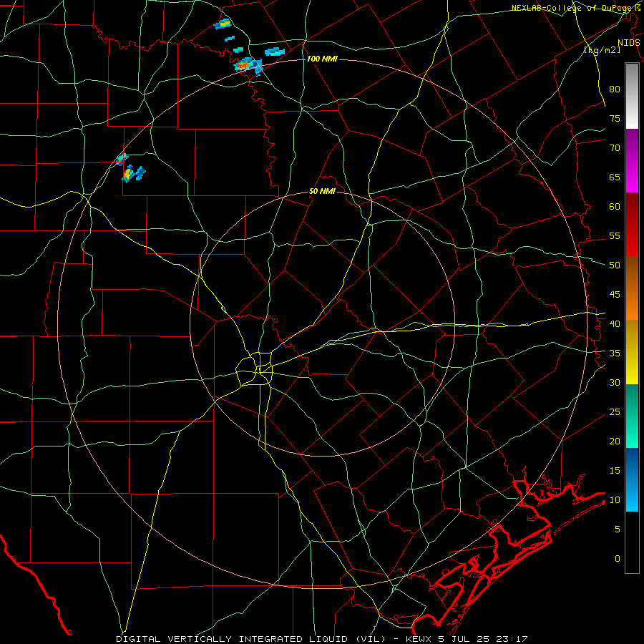This screenshot has width=644, height=644.
Task: Click the '75' value on the scale
Action: click(615, 119)
